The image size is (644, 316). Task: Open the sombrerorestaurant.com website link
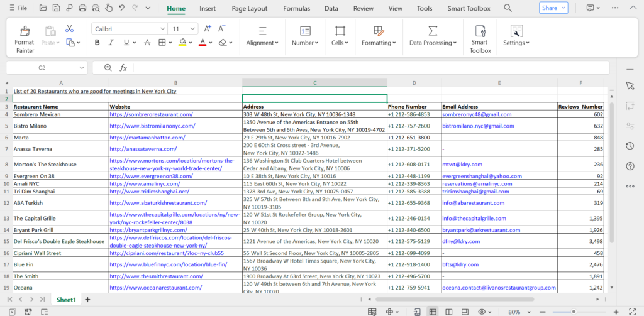pos(151,114)
